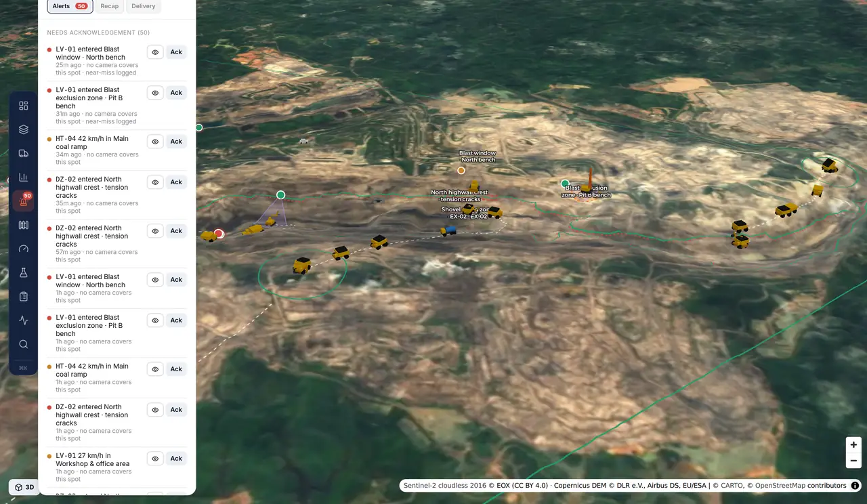
Task: Ack the HT-04 42 km/h 34m ago alert
Action: coord(176,142)
